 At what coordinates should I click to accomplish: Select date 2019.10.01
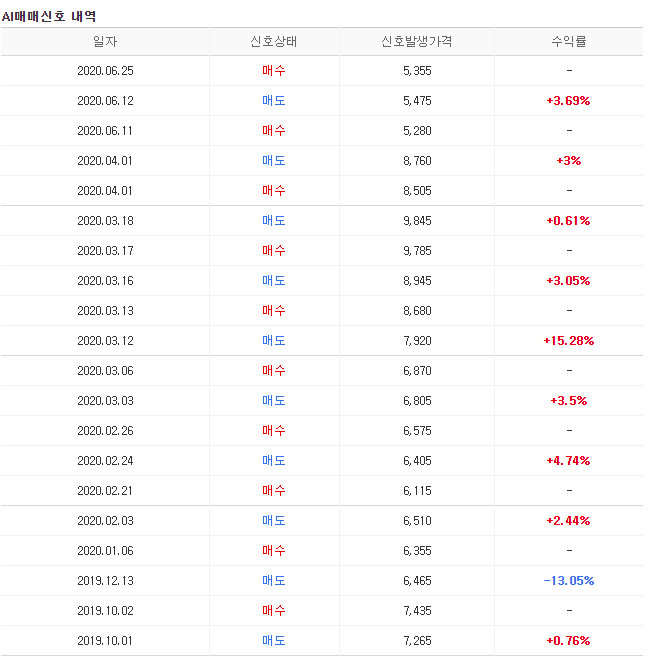[105, 641]
